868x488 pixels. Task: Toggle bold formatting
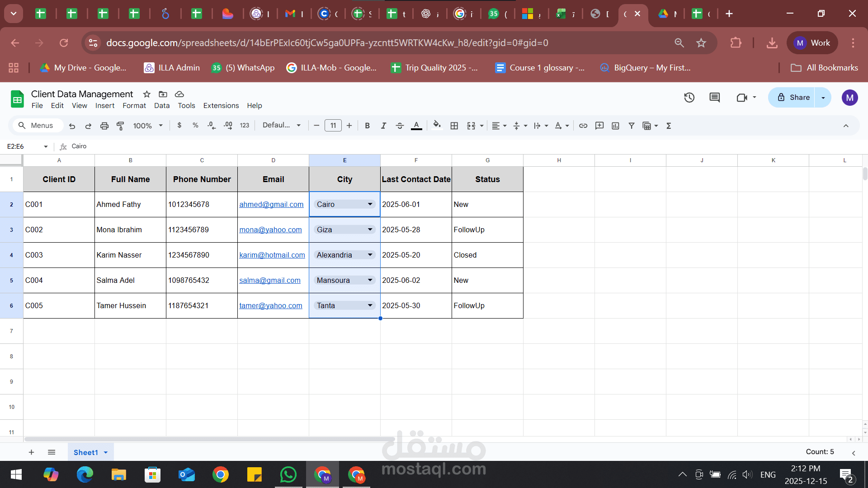(x=367, y=126)
